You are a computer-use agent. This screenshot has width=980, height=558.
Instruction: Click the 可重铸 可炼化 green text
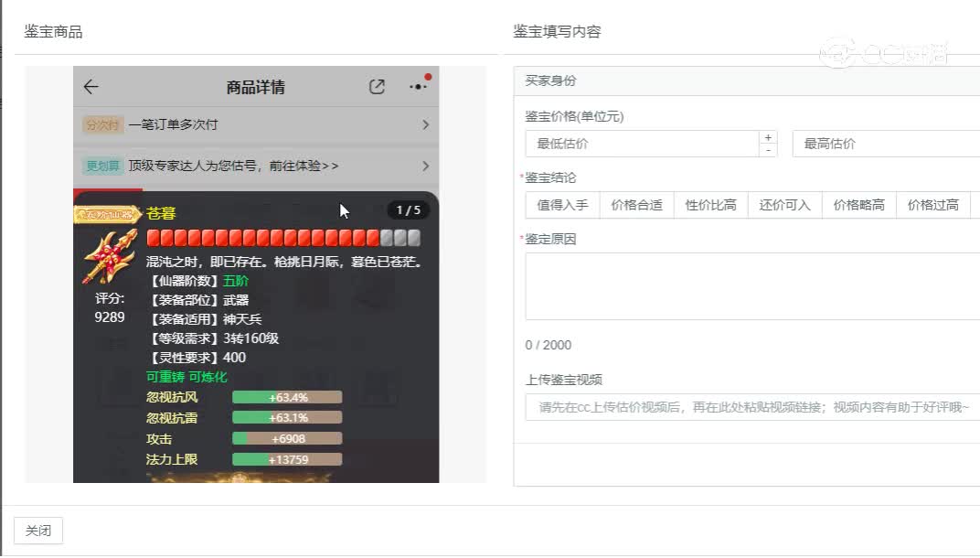point(186,377)
